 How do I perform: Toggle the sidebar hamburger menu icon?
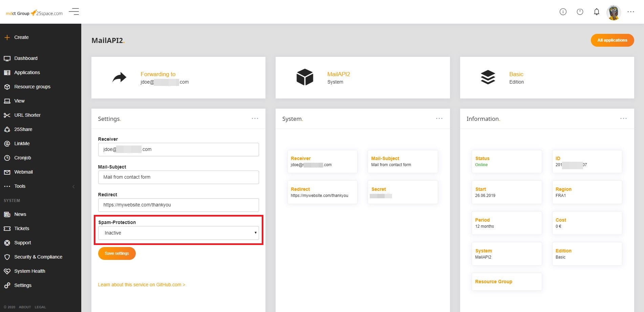74,12
